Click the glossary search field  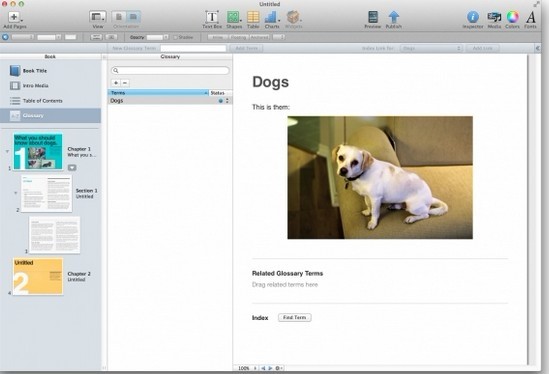pos(170,71)
